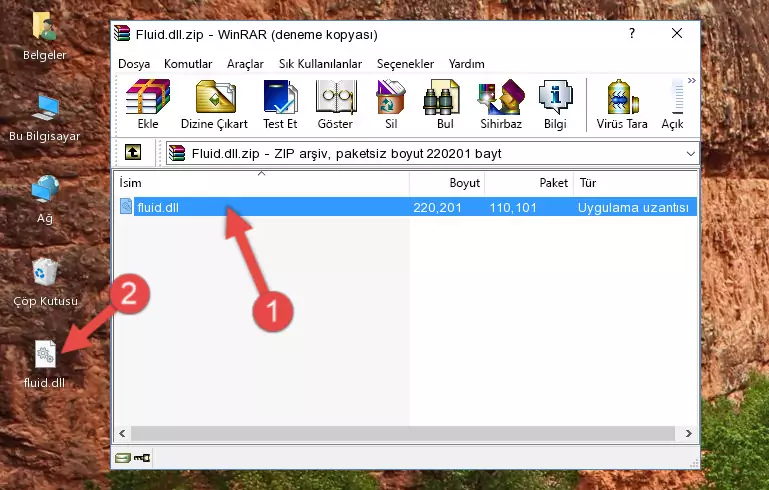Click the Ekle (Add) toolbar icon
This screenshot has width=769, height=490.
tap(148, 97)
